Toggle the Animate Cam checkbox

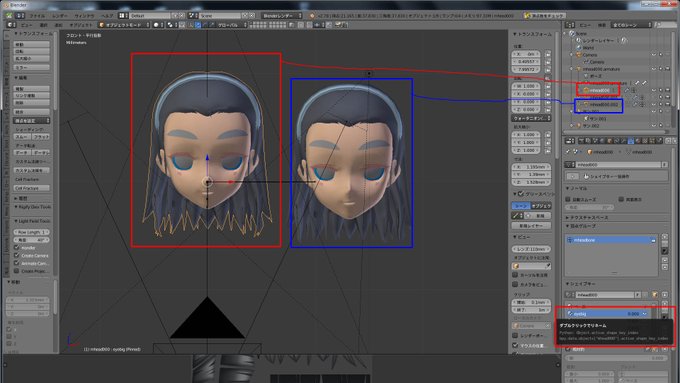tap(16, 263)
